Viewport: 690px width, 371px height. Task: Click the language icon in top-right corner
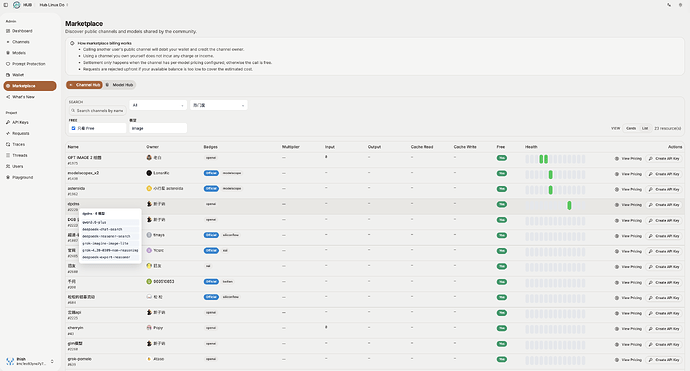(x=669, y=5)
